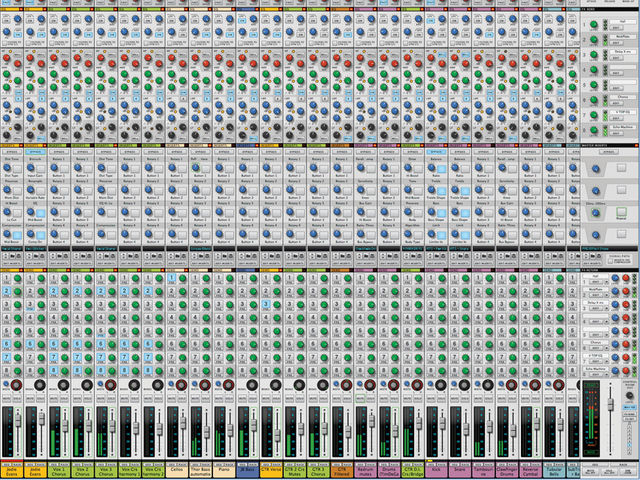Toggle send 3 button on GTR Verse channel
The height and width of the screenshot is (480, 640).
pos(266,304)
